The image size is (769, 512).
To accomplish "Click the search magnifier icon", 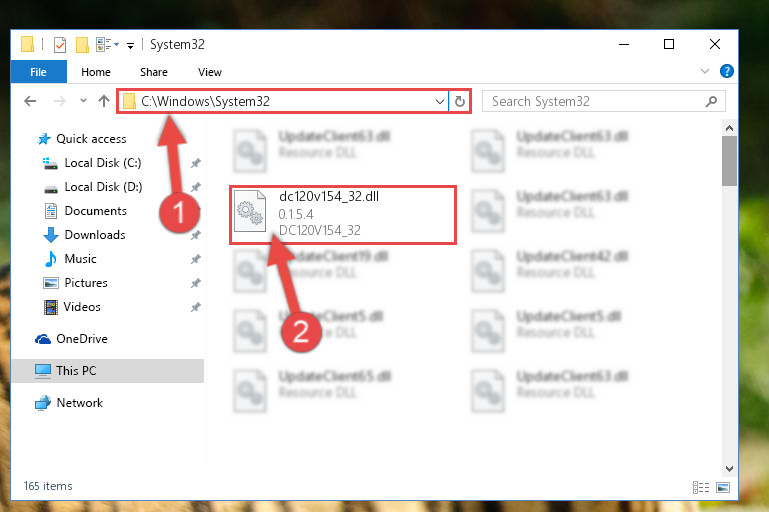I will click(x=711, y=102).
